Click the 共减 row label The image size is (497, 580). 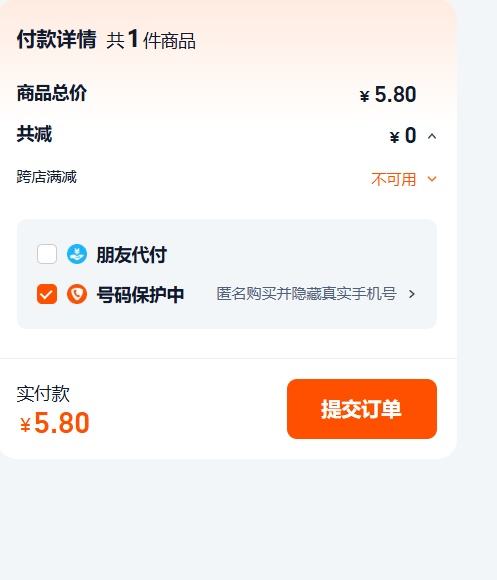tap(34, 134)
